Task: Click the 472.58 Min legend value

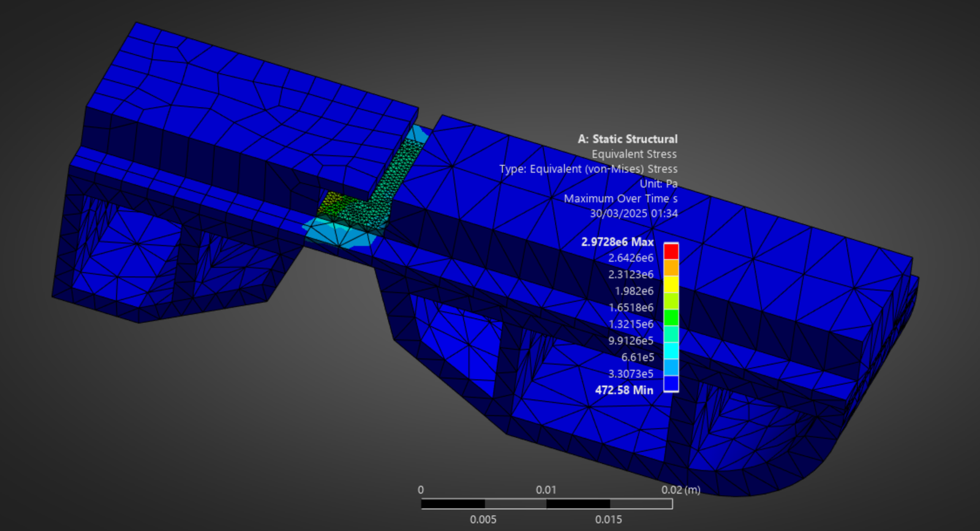Action: 624,390
